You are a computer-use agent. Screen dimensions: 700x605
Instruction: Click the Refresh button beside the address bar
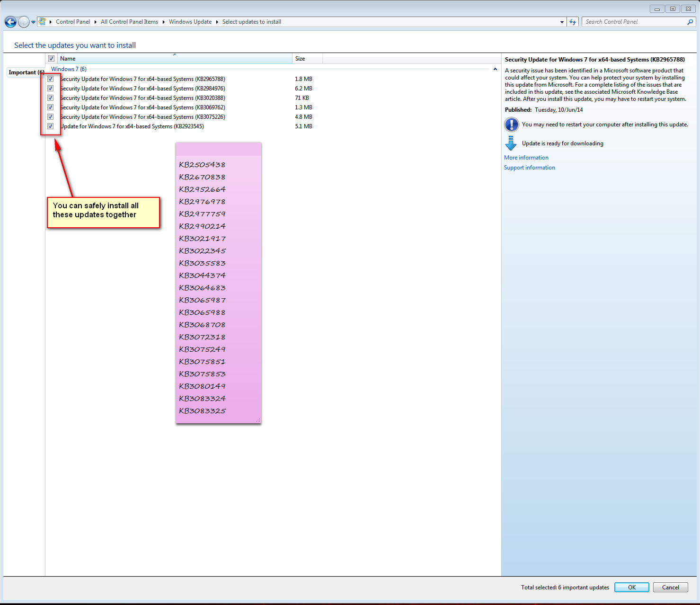[573, 22]
